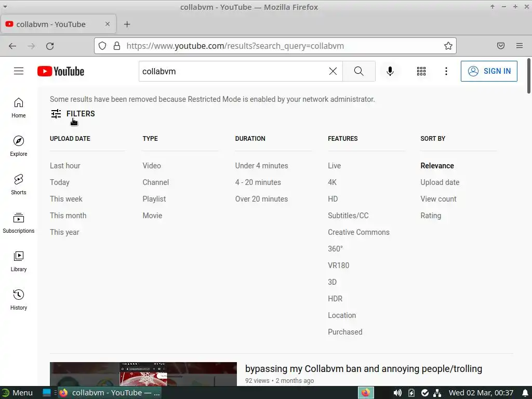The image size is (532, 399).
Task: Filter uploads by Today
Action: (60, 182)
